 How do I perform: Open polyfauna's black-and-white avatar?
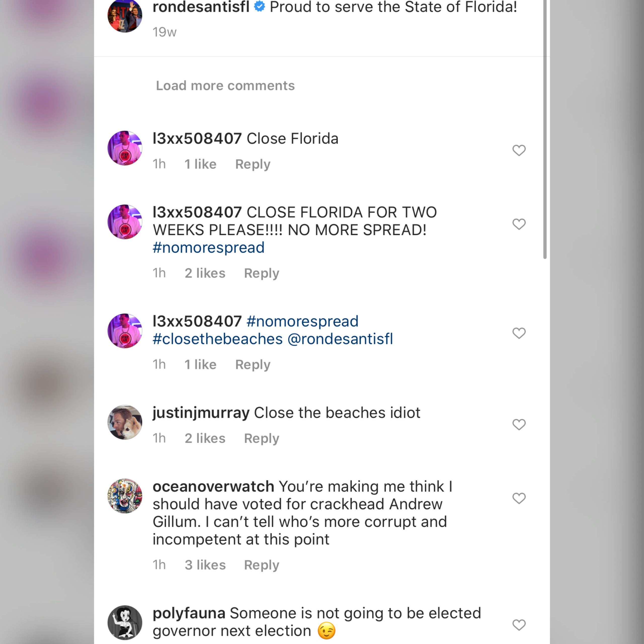pyautogui.click(x=125, y=622)
